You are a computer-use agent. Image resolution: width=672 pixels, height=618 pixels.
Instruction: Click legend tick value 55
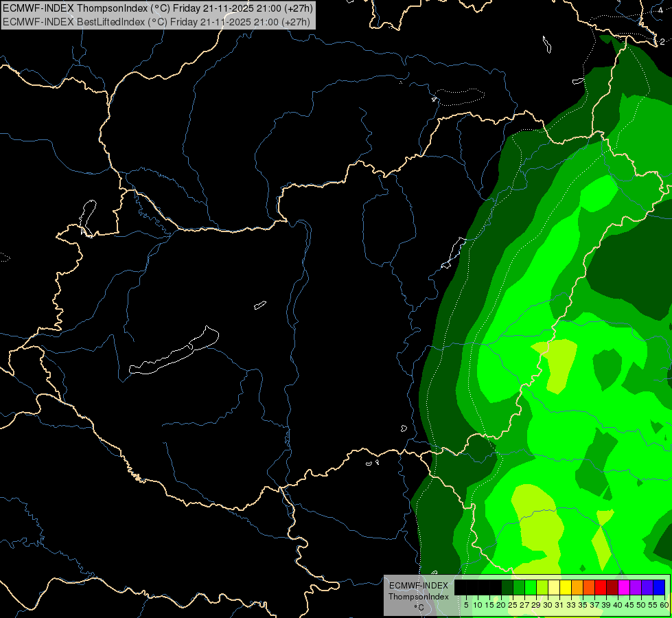pyautogui.click(x=653, y=605)
